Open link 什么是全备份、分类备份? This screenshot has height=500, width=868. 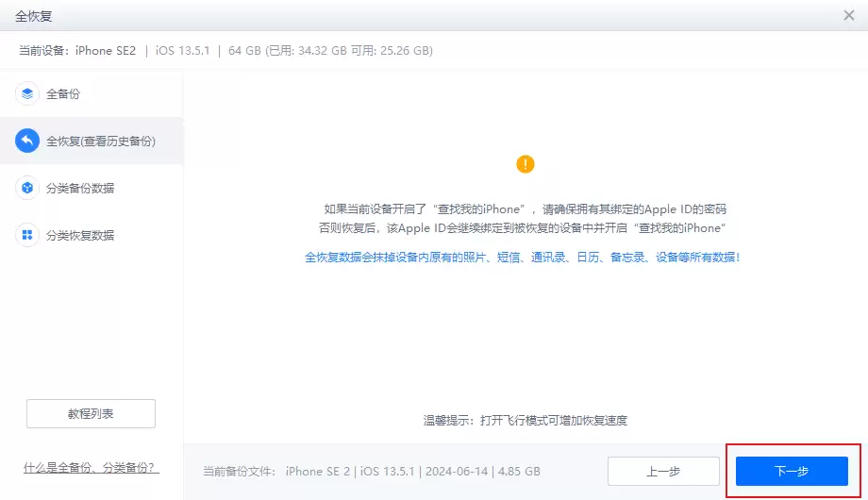[x=92, y=468]
